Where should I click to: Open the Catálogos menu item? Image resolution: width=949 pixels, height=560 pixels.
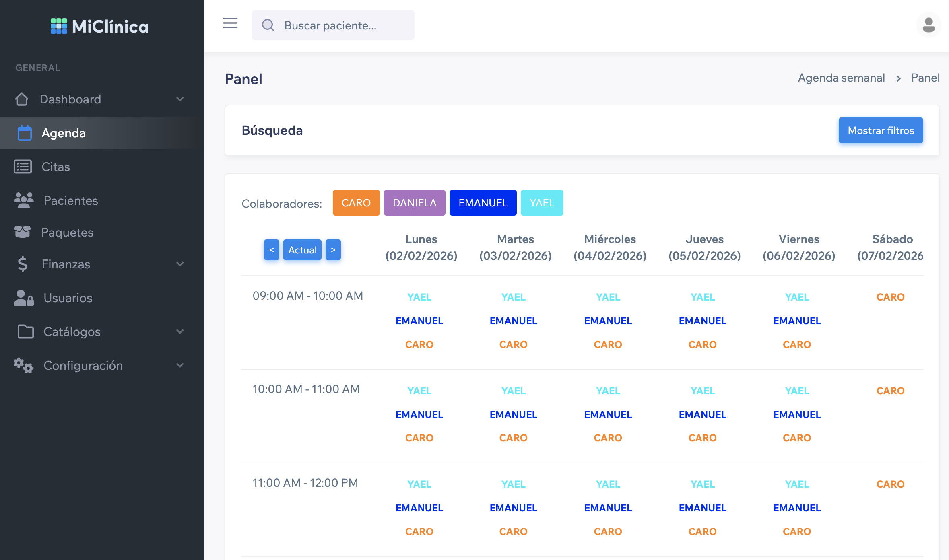tap(72, 331)
